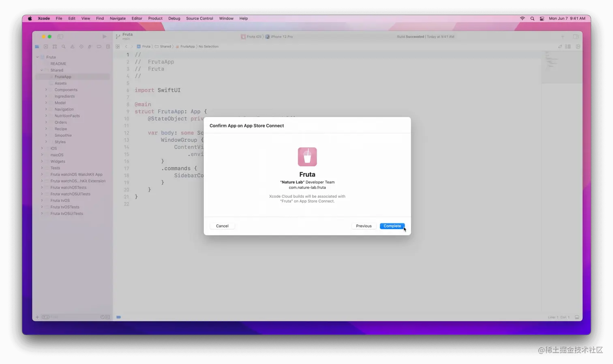Screen dimensions: 613x364
Task: Open the Source Control menu
Action: [199, 18]
